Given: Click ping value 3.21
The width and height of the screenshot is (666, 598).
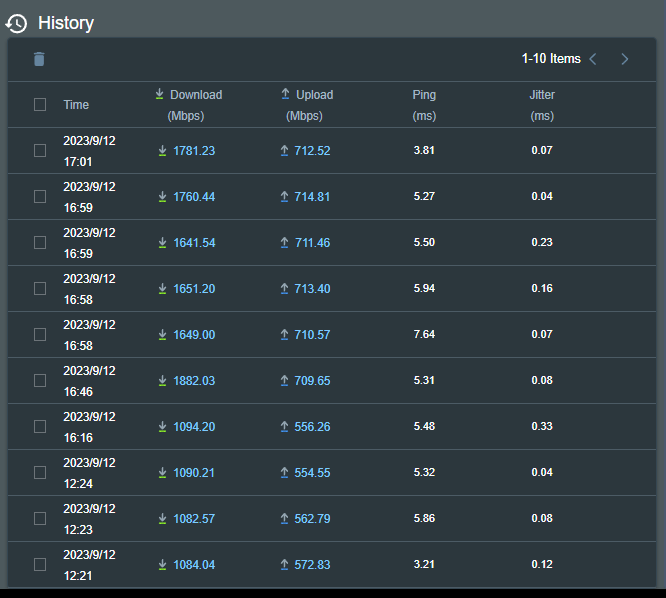Looking at the screenshot, I should pos(424,564).
